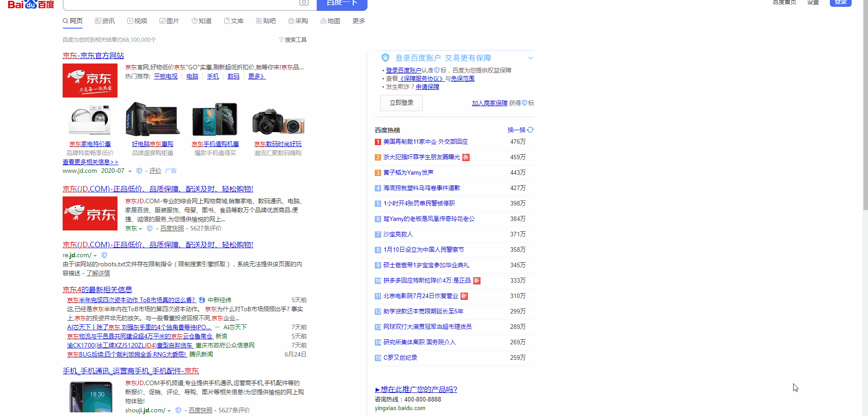The image size is (868, 416).
Task: Open hot topic C罗又创纪录
Action: [x=400, y=357]
